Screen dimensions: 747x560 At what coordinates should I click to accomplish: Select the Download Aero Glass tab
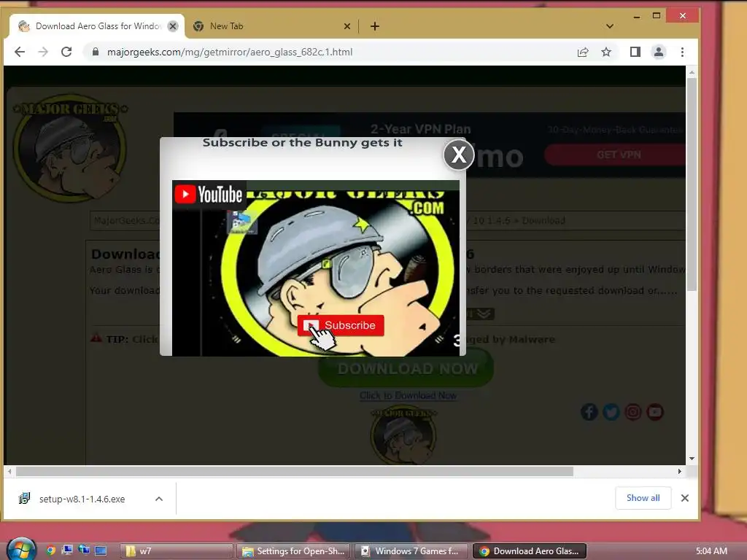click(97, 26)
